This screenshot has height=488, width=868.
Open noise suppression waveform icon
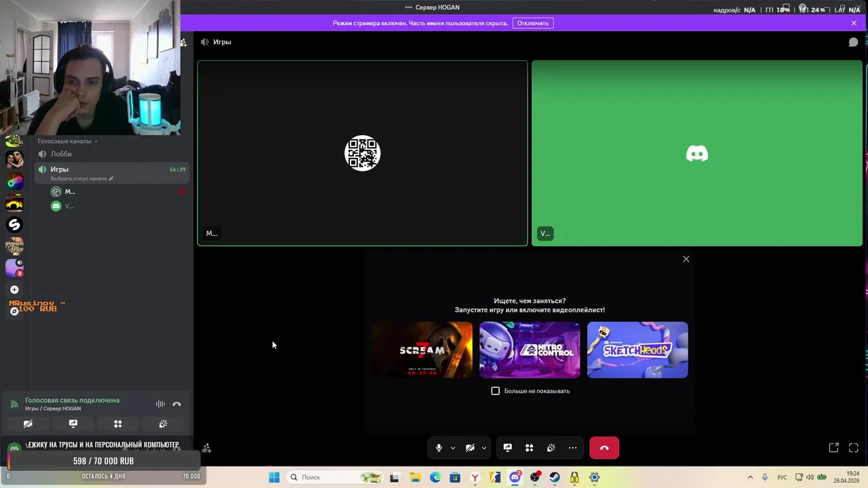(160, 404)
